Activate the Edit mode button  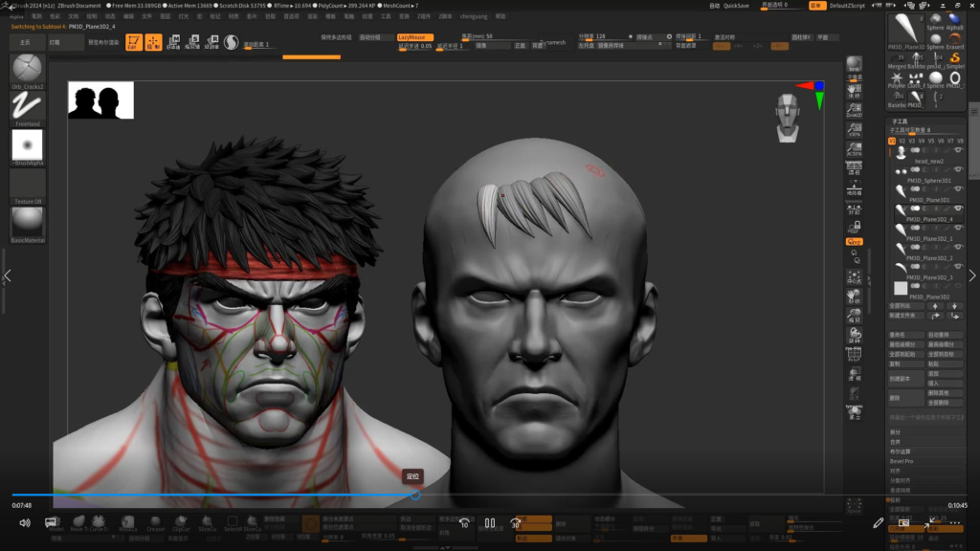(x=134, y=42)
